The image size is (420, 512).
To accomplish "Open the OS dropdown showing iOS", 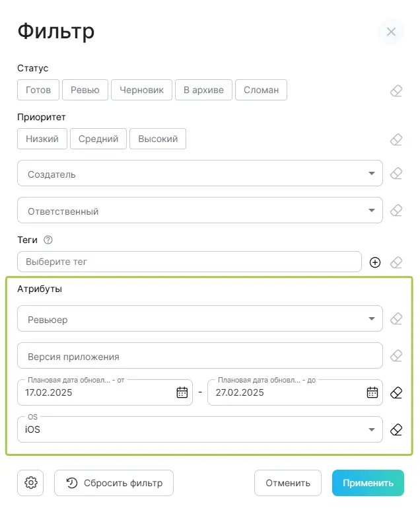I will (199, 429).
